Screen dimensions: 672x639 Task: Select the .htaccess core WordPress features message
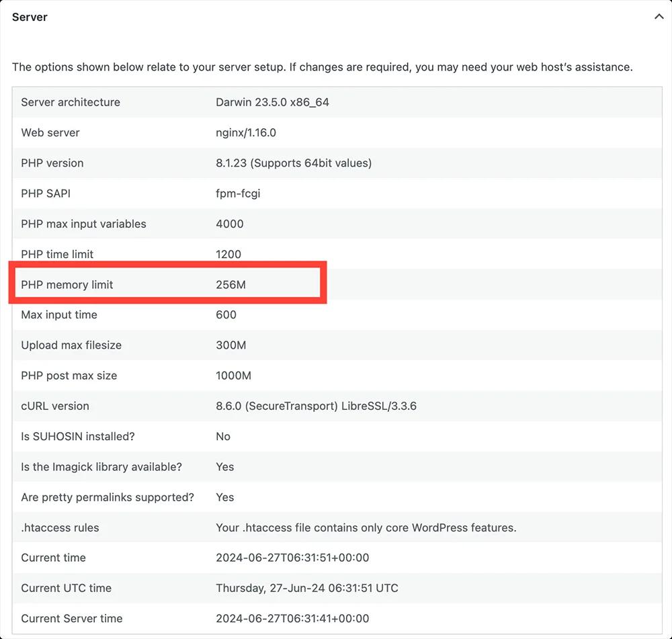tap(366, 528)
